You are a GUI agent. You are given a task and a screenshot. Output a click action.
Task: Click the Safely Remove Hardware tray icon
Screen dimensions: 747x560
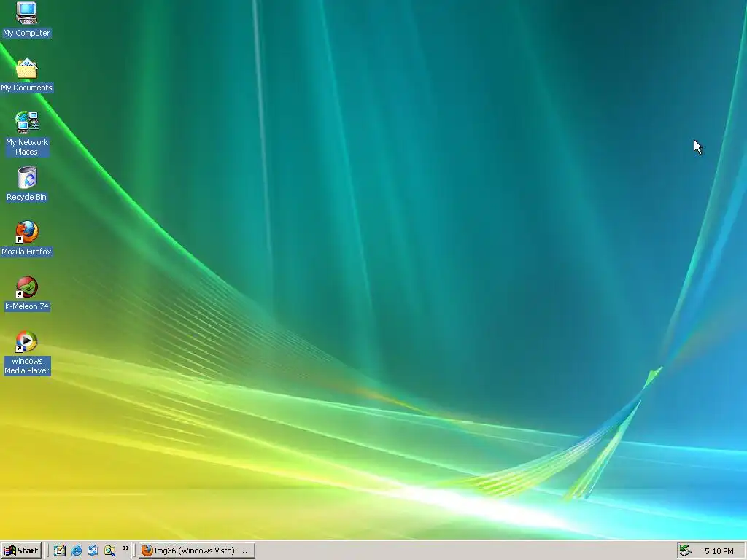coord(685,551)
